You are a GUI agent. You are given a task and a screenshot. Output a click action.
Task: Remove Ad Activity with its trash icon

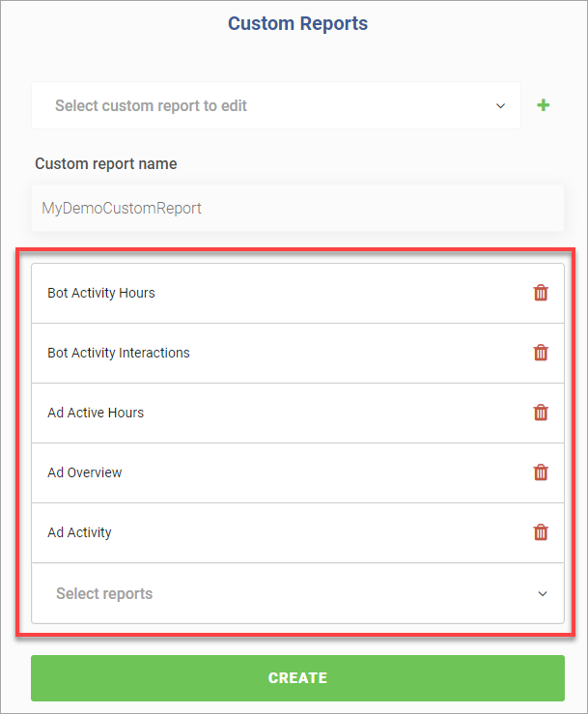pyautogui.click(x=541, y=532)
